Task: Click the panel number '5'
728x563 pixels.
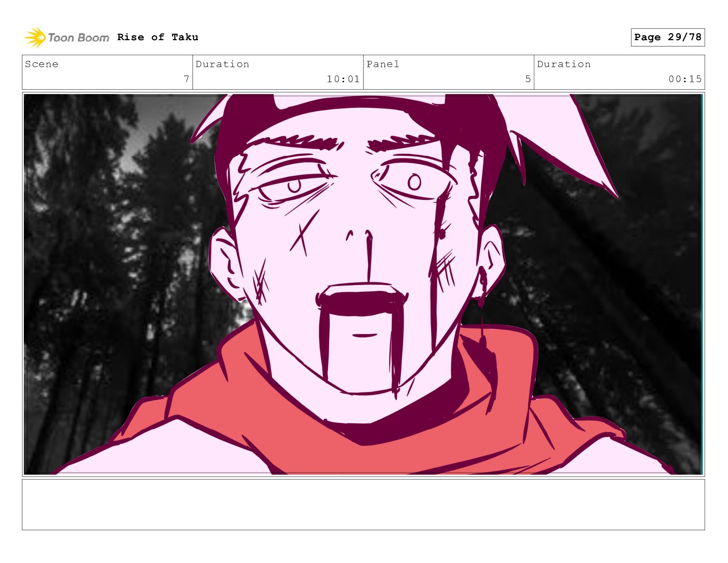Action: [528, 79]
